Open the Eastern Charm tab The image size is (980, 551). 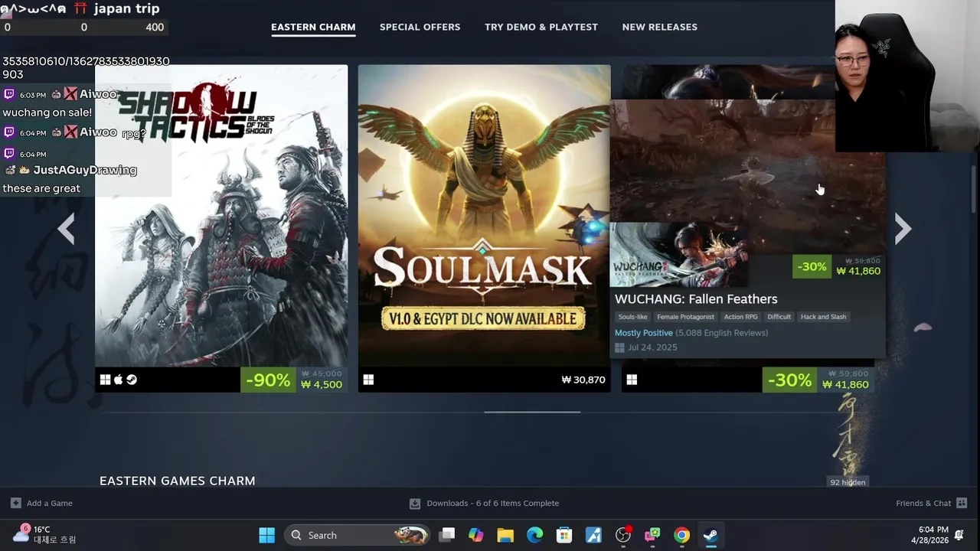[x=313, y=27]
